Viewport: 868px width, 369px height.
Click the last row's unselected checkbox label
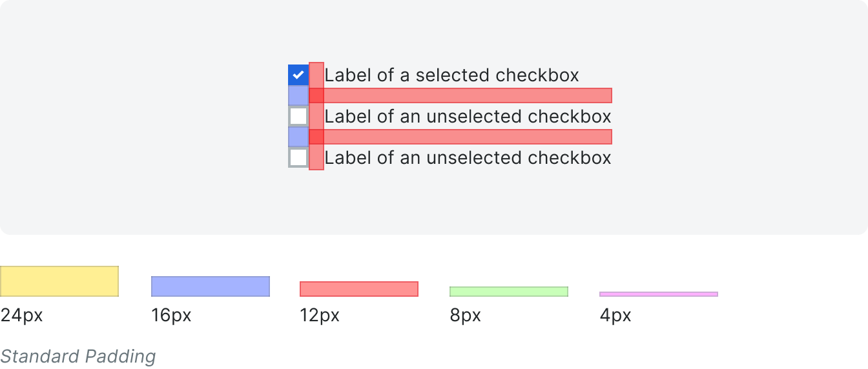468,157
